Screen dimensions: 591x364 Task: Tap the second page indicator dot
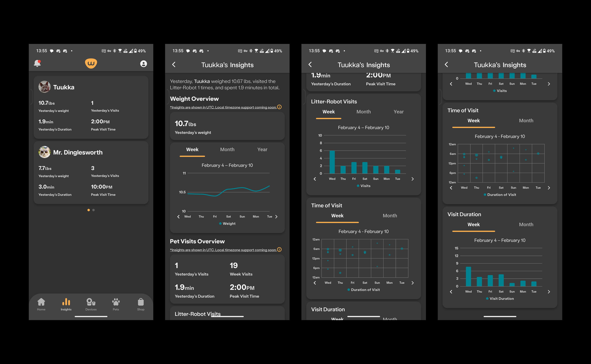pyautogui.click(x=94, y=210)
